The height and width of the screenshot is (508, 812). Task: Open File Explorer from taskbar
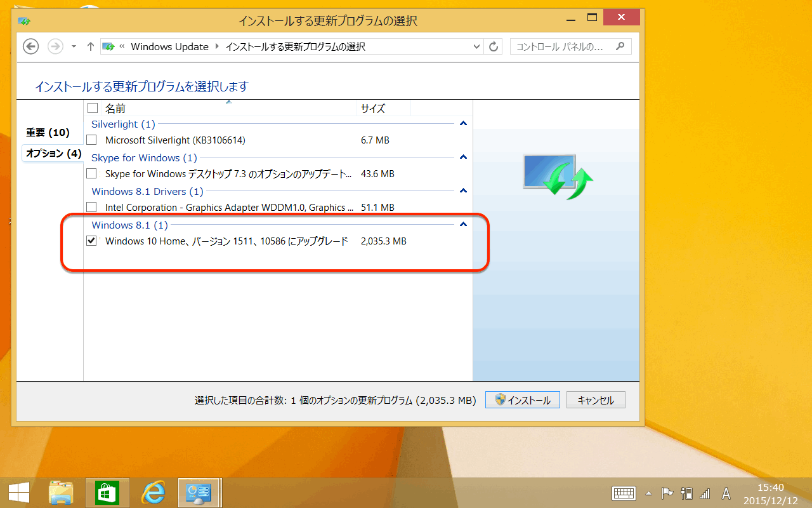(62, 493)
